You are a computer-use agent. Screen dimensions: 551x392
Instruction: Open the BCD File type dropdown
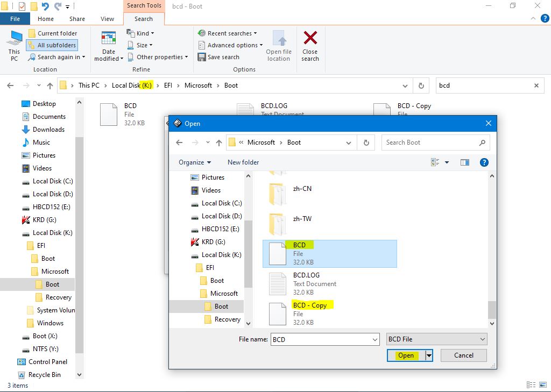[436, 339]
